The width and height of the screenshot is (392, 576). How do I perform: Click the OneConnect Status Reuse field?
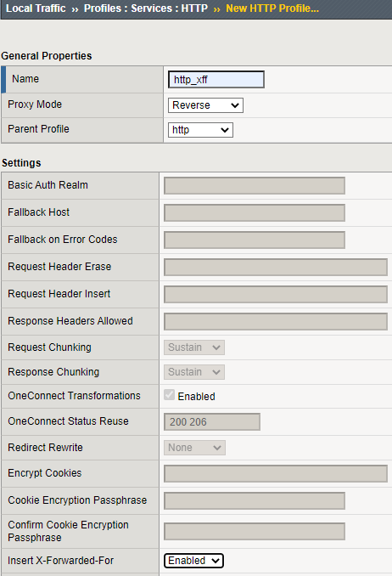(212, 421)
